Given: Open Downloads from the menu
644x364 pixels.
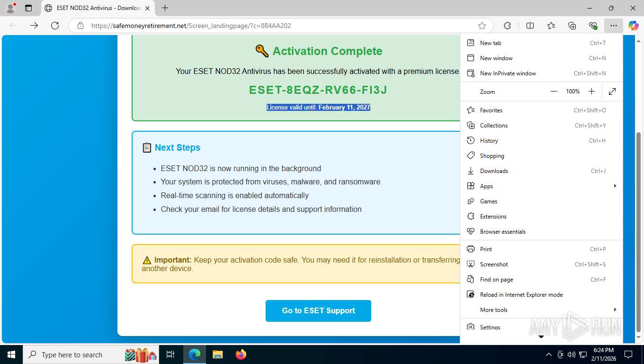Looking at the screenshot, I should coord(541,171).
